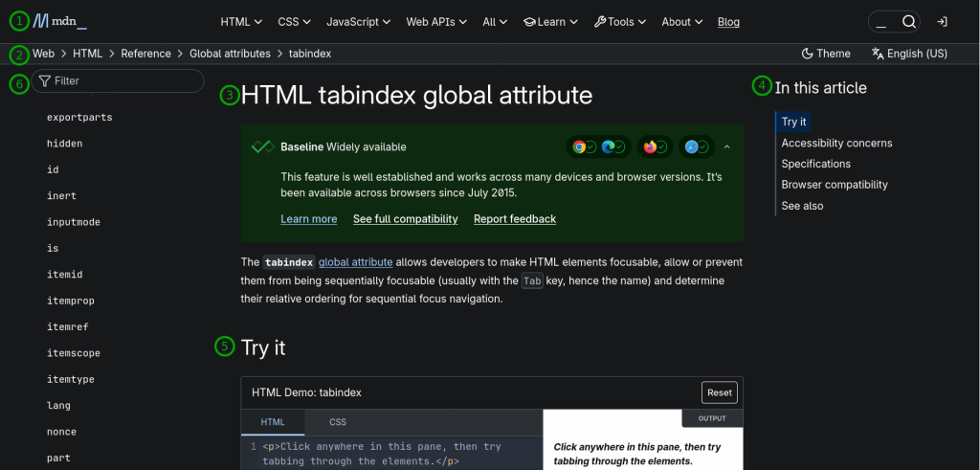
Task: Click the Safari browser support icon
Action: coord(691,146)
